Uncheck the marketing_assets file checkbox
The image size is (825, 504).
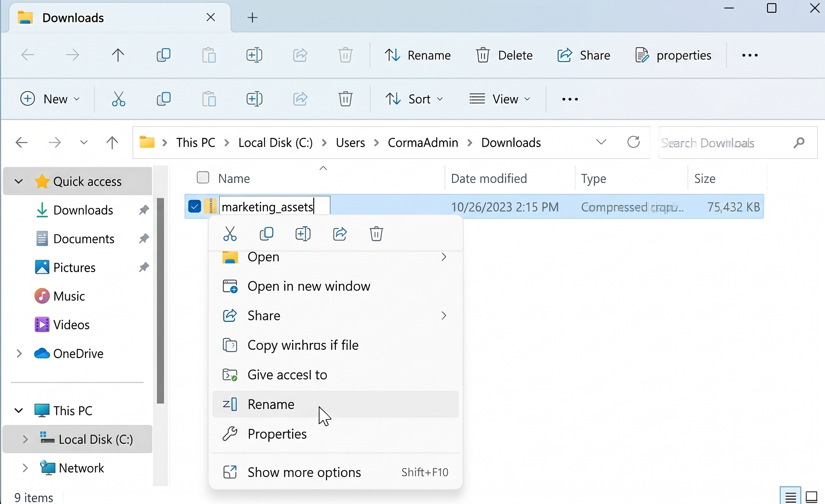tap(194, 207)
